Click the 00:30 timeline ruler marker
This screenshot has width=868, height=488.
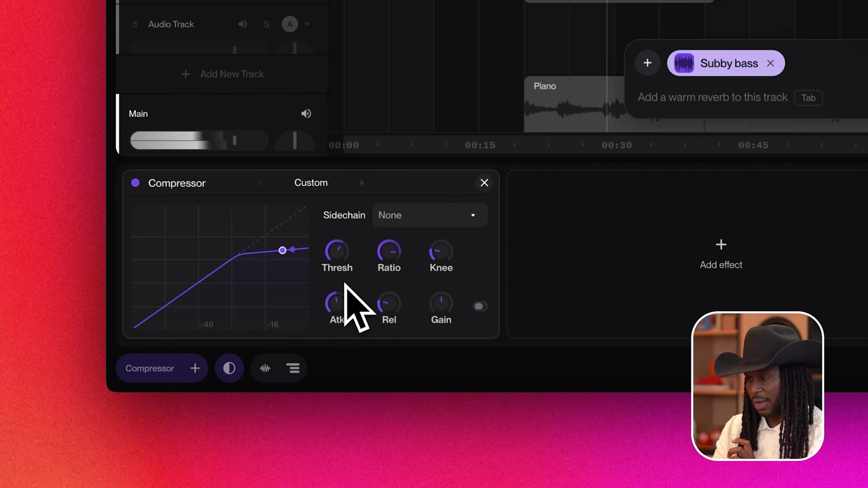tap(617, 145)
